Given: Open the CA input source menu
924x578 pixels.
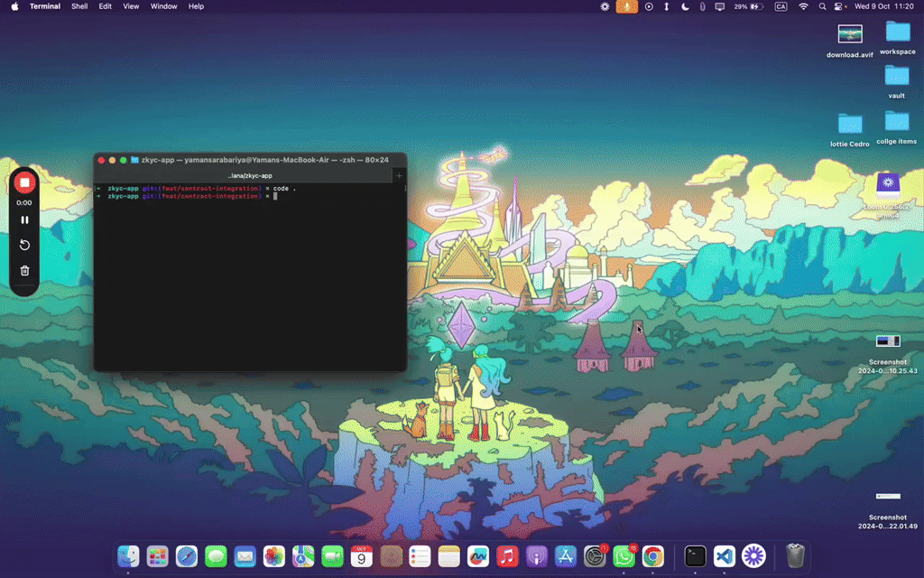Looking at the screenshot, I should point(781,6).
